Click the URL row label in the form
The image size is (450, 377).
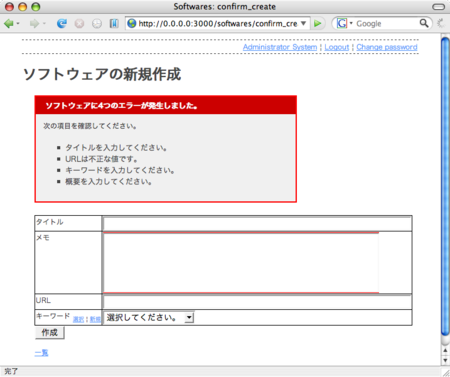click(43, 300)
